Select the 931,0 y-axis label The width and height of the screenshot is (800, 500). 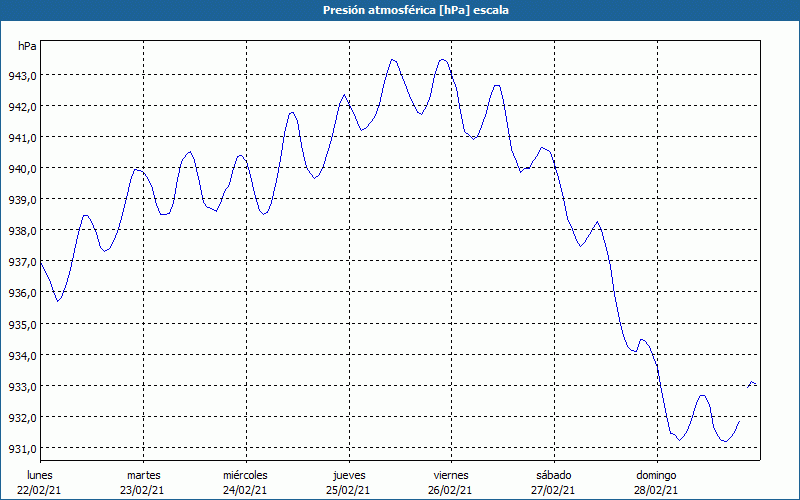22,449
